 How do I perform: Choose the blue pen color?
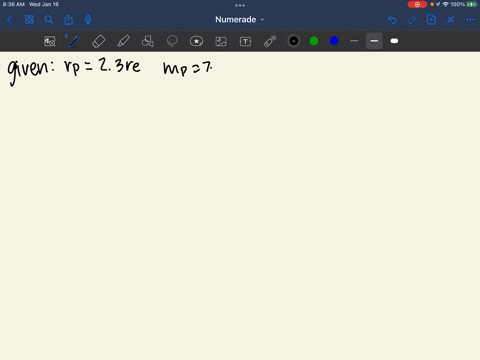pos(334,41)
